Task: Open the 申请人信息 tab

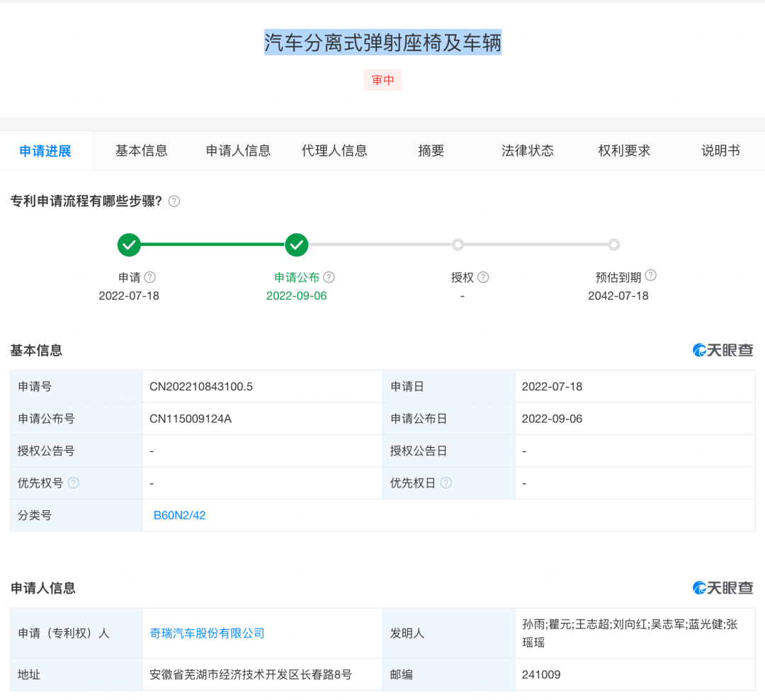Action: click(238, 151)
